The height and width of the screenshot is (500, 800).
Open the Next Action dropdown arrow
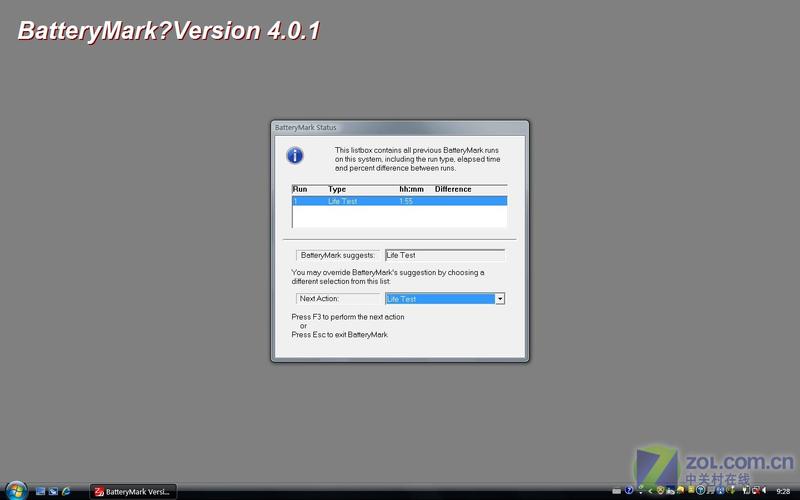click(500, 299)
